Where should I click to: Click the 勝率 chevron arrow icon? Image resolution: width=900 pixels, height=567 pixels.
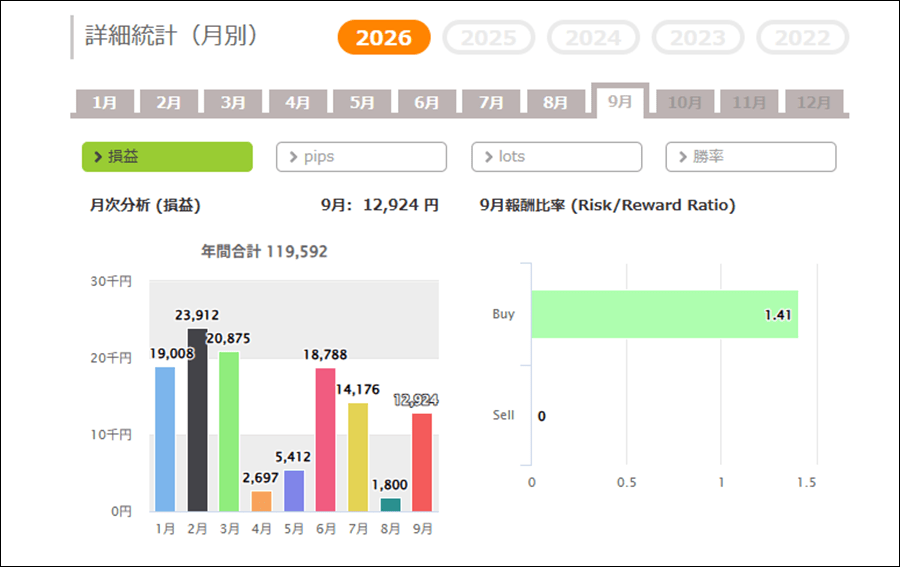682,157
